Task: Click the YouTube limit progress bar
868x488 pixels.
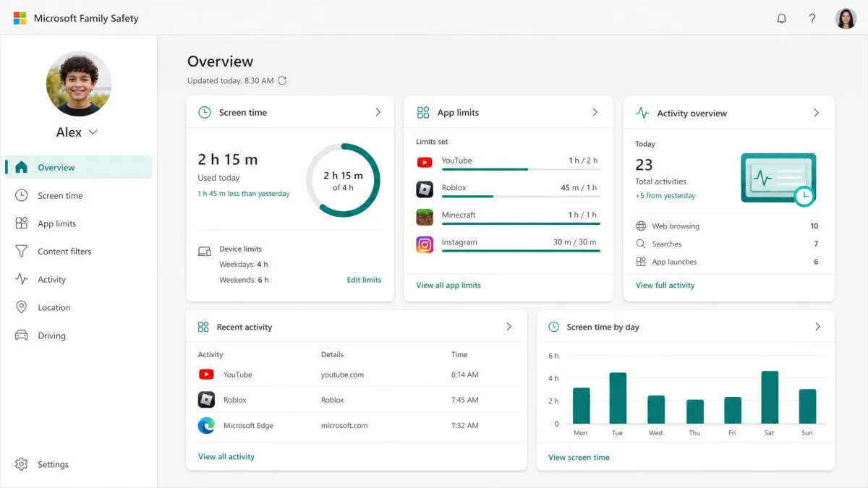Action: point(521,169)
